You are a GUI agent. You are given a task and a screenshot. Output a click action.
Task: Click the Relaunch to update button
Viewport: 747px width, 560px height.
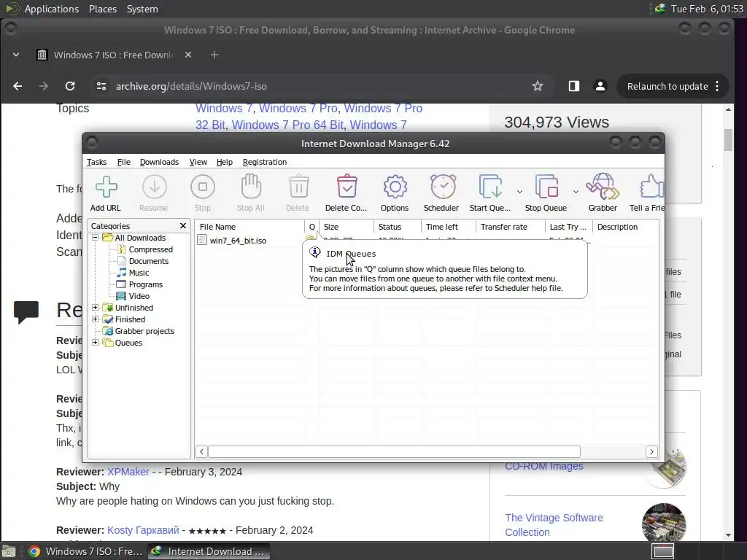(673, 86)
